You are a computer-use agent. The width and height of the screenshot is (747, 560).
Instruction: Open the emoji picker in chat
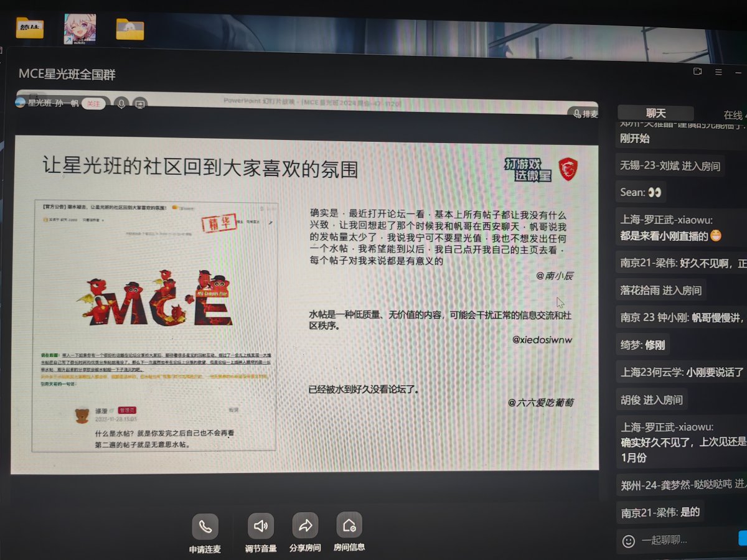tap(629, 541)
